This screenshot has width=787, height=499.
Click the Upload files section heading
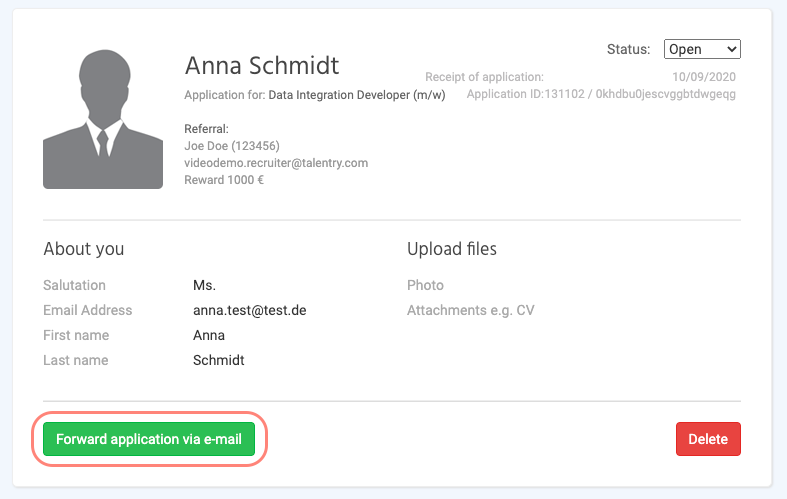[452, 249]
